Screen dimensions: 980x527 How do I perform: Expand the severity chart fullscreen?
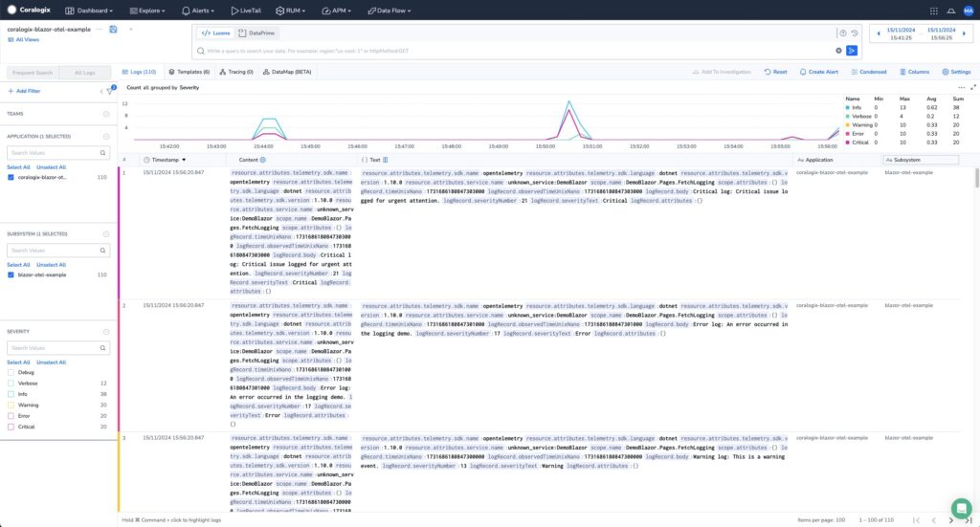click(x=973, y=87)
